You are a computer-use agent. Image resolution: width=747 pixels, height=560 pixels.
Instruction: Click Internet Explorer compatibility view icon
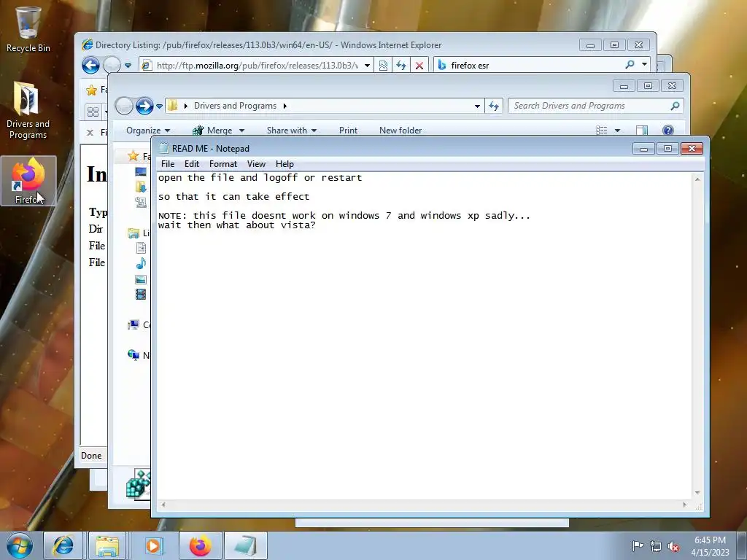coord(383,65)
